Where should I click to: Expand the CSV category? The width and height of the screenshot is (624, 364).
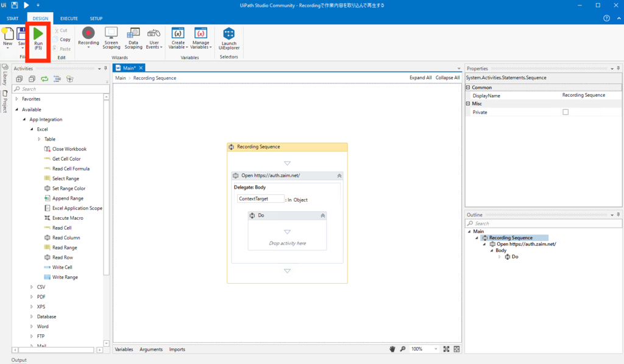32,287
